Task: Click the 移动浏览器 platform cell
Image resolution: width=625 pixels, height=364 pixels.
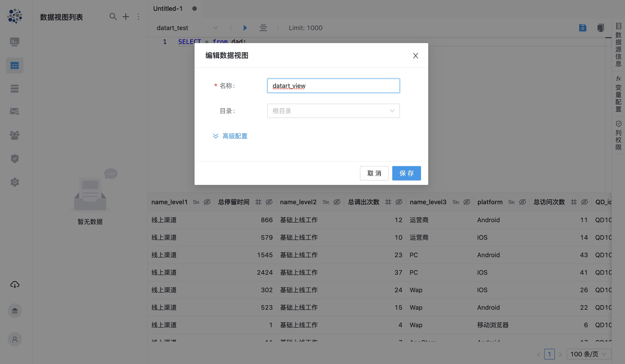Action: 493,325
